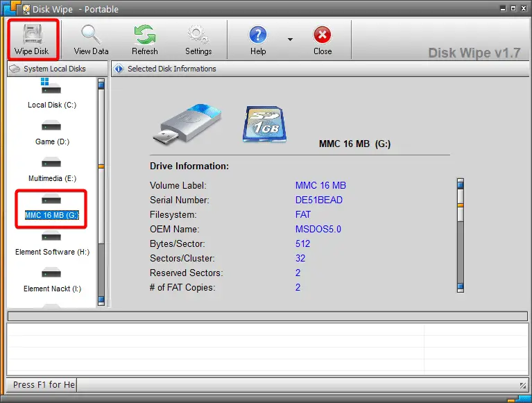
Task: Click the Element Nackt (I:) label
Action: pyautogui.click(x=52, y=289)
